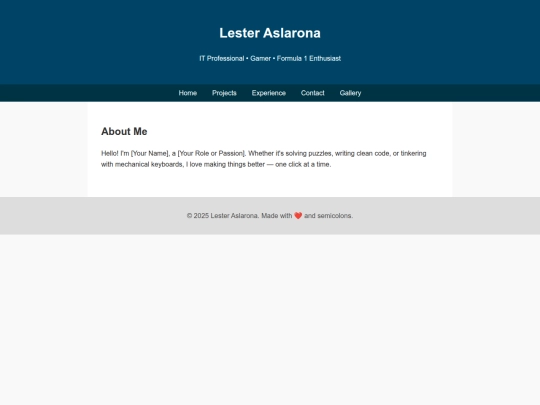Click the About Me heading
540x405 pixels.
point(124,131)
